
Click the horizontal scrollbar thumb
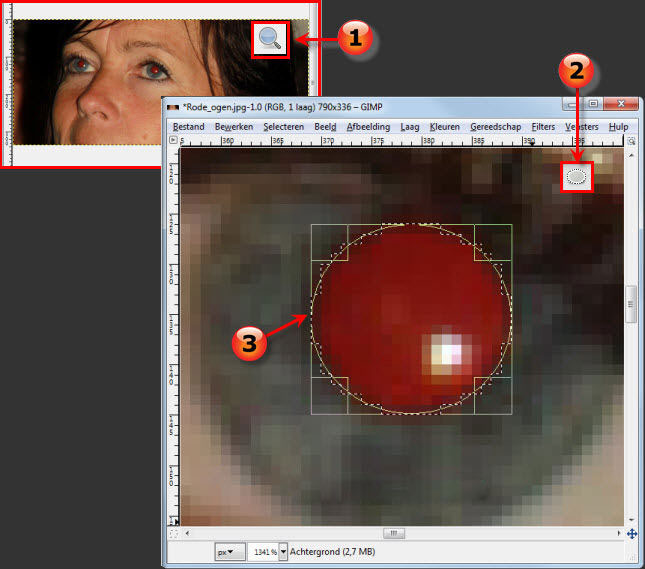pyautogui.click(x=394, y=534)
